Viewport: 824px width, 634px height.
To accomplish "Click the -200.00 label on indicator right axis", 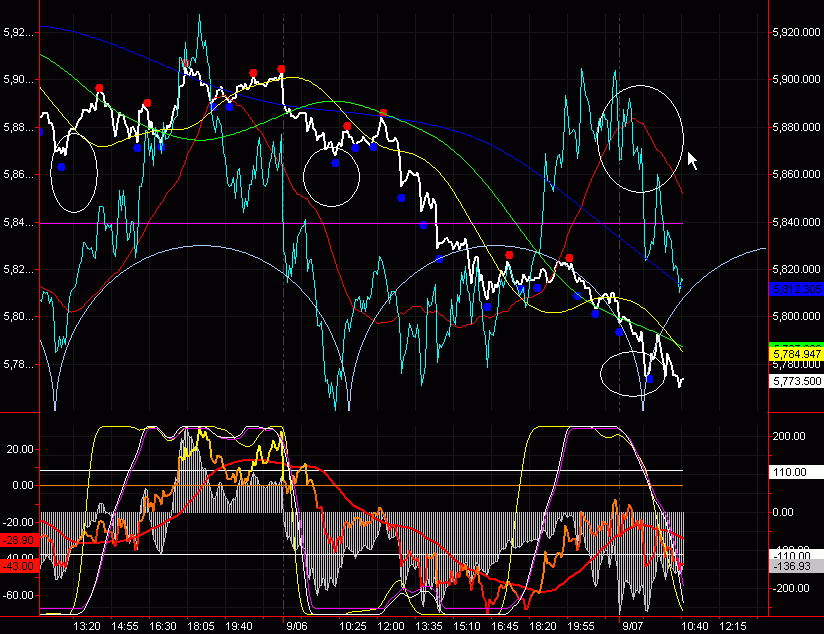I will tap(791, 588).
